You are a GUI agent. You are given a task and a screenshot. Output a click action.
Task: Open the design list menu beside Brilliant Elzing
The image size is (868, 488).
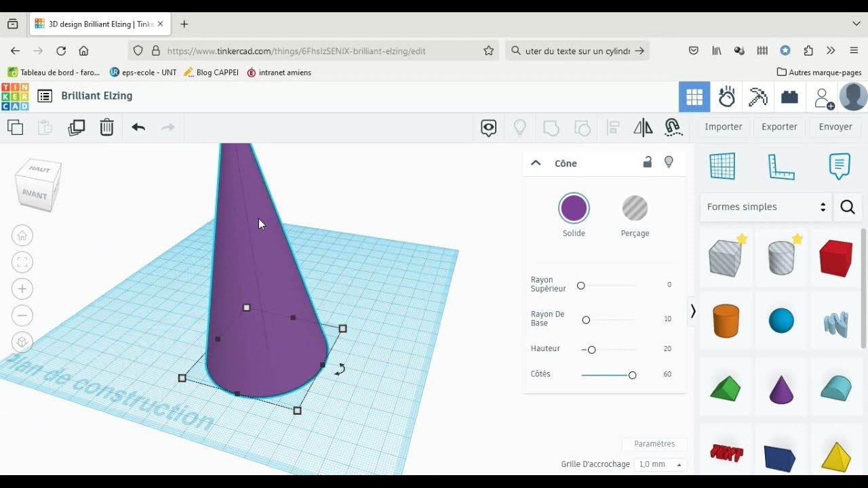click(45, 96)
